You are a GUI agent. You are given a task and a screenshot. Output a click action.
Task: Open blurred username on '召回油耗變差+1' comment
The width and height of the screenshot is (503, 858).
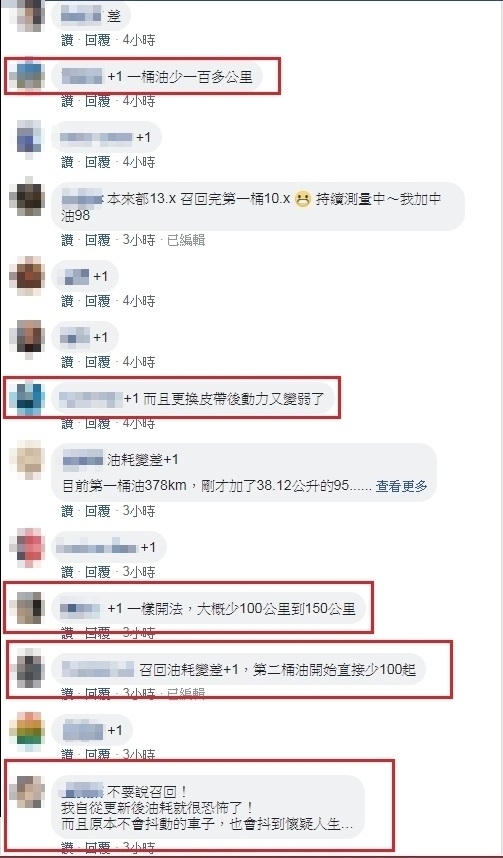click(97, 669)
